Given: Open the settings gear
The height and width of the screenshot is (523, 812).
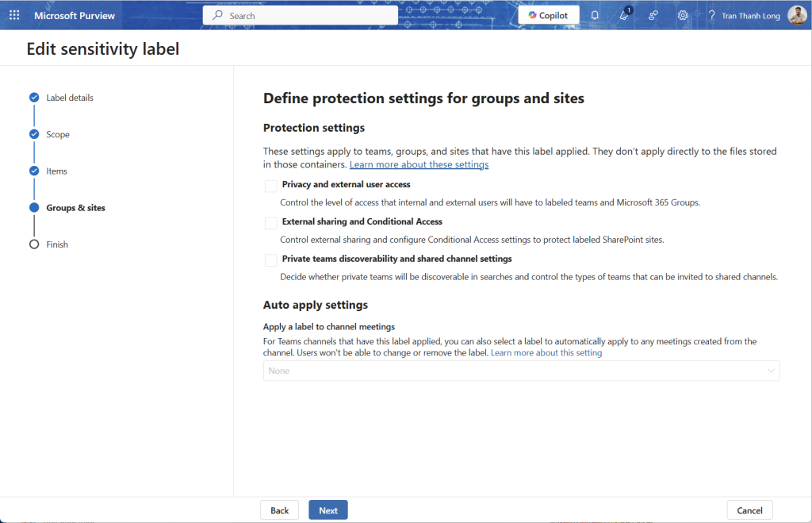Looking at the screenshot, I should click(x=683, y=15).
